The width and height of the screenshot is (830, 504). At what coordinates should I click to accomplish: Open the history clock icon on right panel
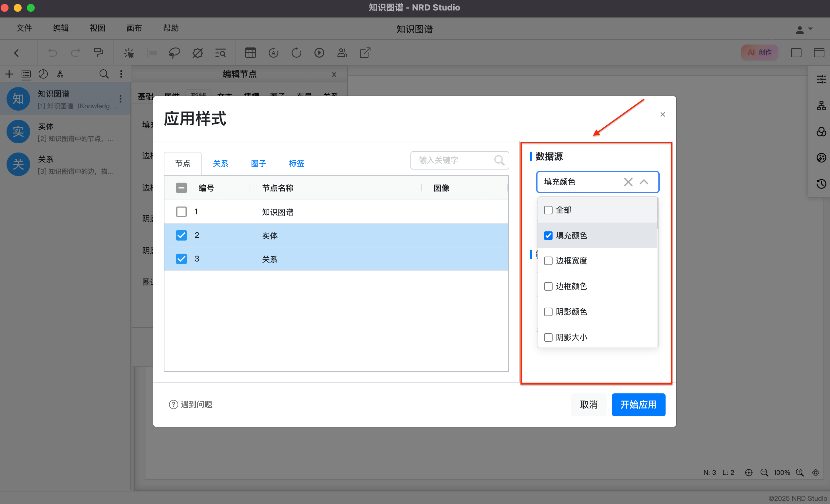[x=821, y=184]
